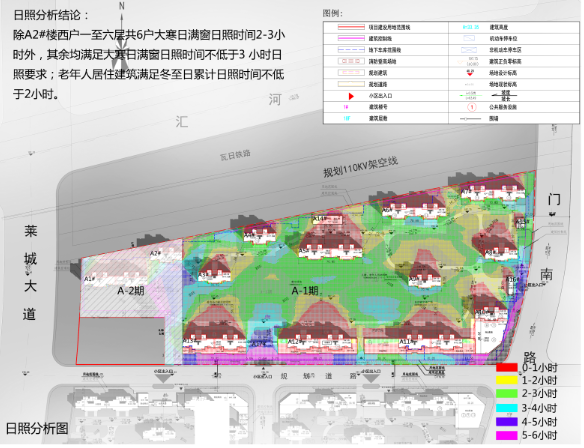Viewport: 584px width, 448px height.
Task: Click the left gray entrance triangle on road
Action: (x=163, y=378)
